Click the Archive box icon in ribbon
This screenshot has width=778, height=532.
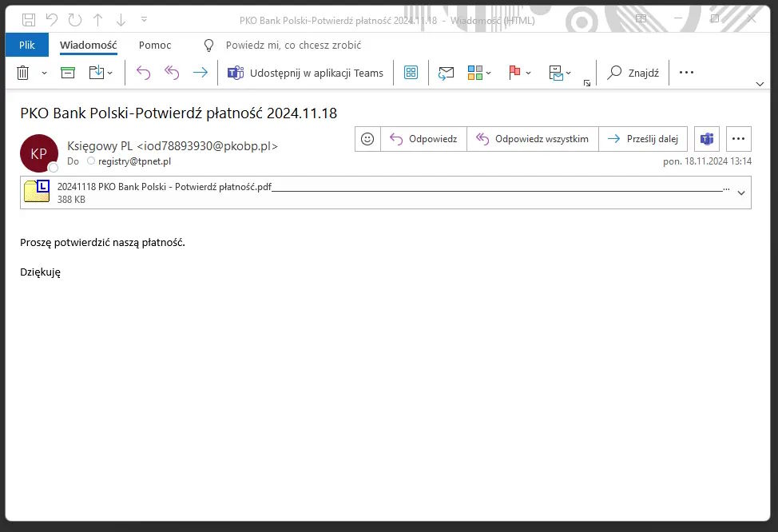click(x=68, y=73)
